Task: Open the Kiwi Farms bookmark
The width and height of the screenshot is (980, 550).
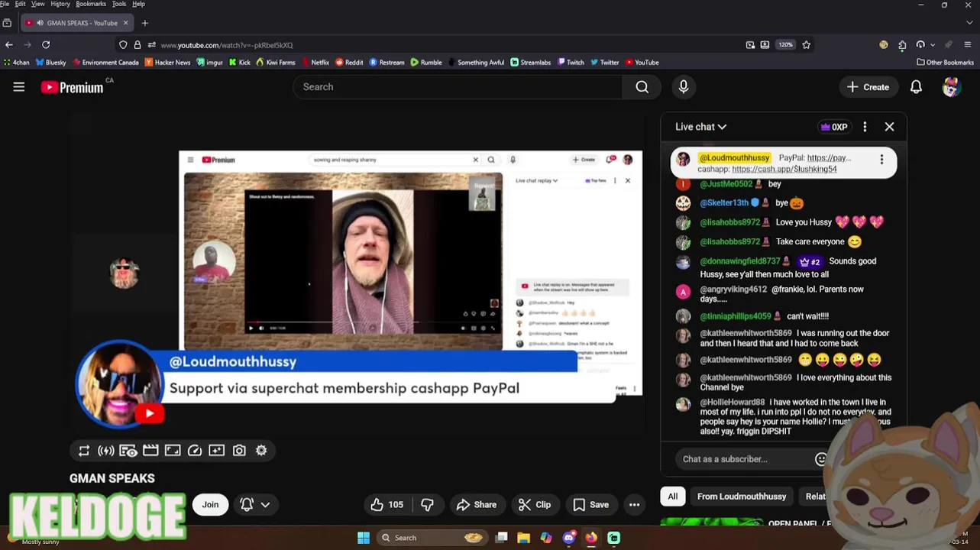Action: point(276,63)
